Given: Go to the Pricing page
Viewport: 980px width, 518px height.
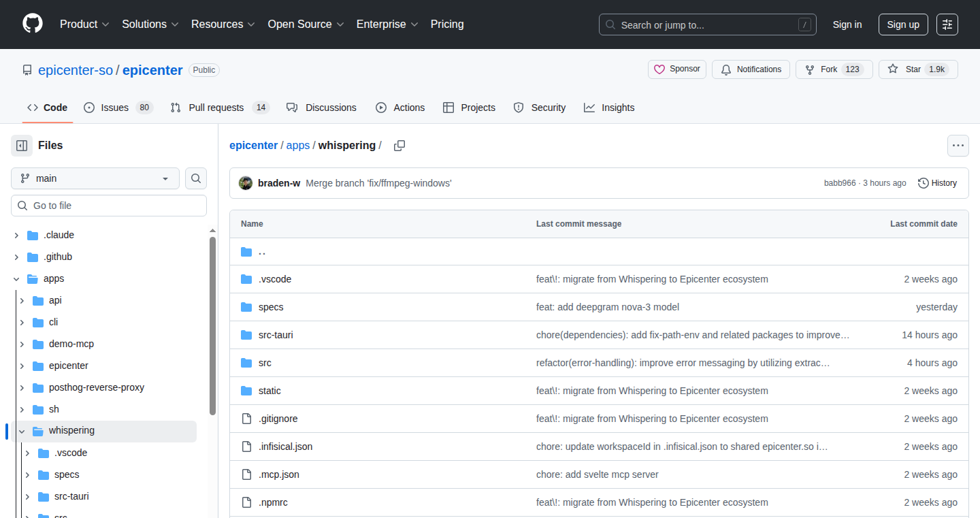Looking at the screenshot, I should pos(447,24).
